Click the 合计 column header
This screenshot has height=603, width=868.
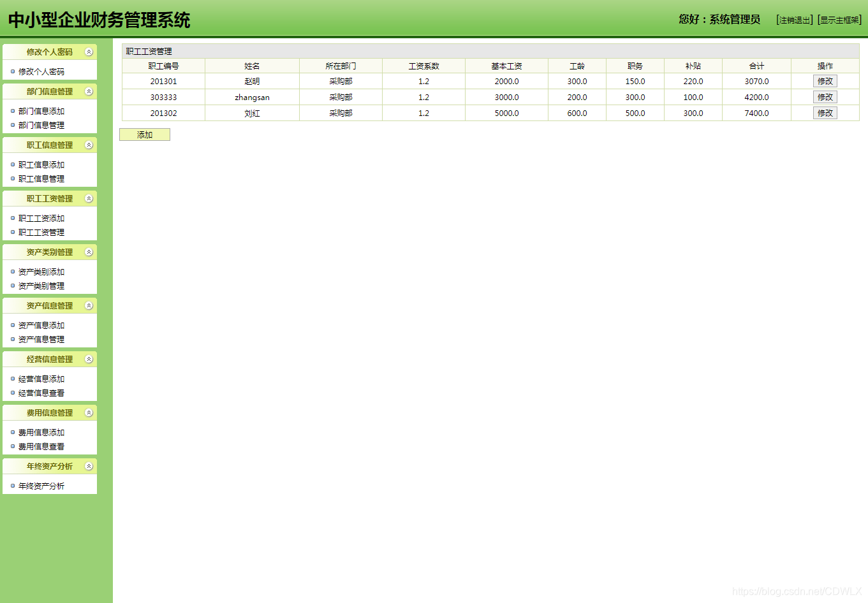[x=756, y=66]
